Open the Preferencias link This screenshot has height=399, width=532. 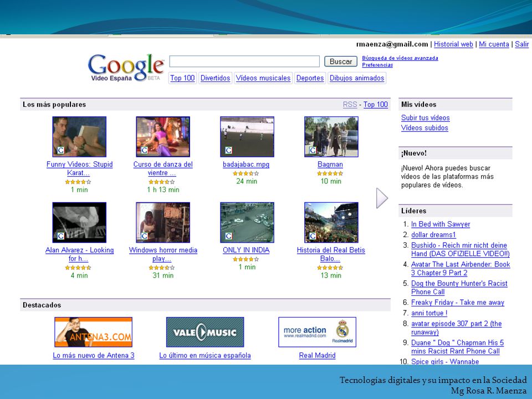click(x=377, y=65)
